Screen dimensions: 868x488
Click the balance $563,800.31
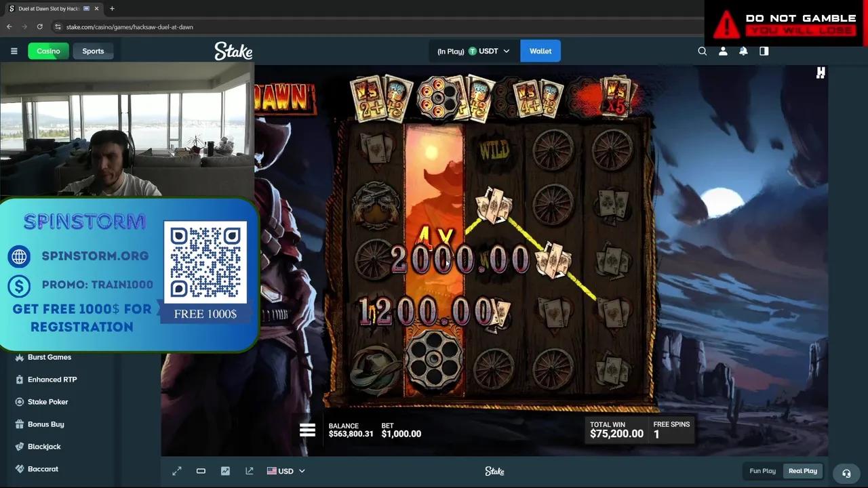(x=351, y=434)
